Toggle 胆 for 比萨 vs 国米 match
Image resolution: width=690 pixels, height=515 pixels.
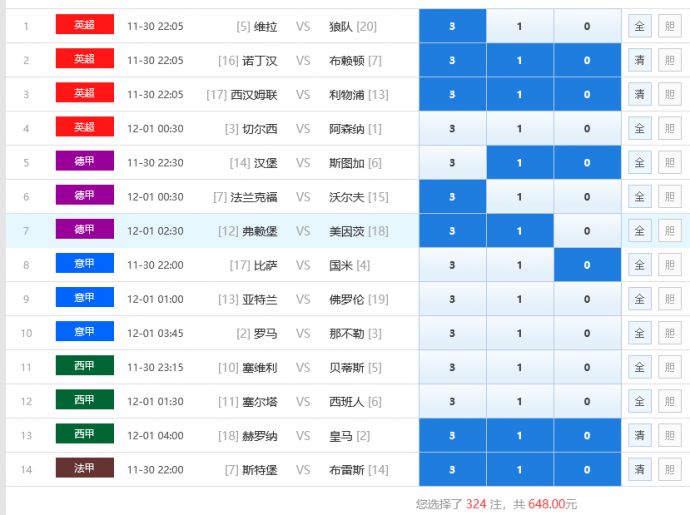[669, 265]
